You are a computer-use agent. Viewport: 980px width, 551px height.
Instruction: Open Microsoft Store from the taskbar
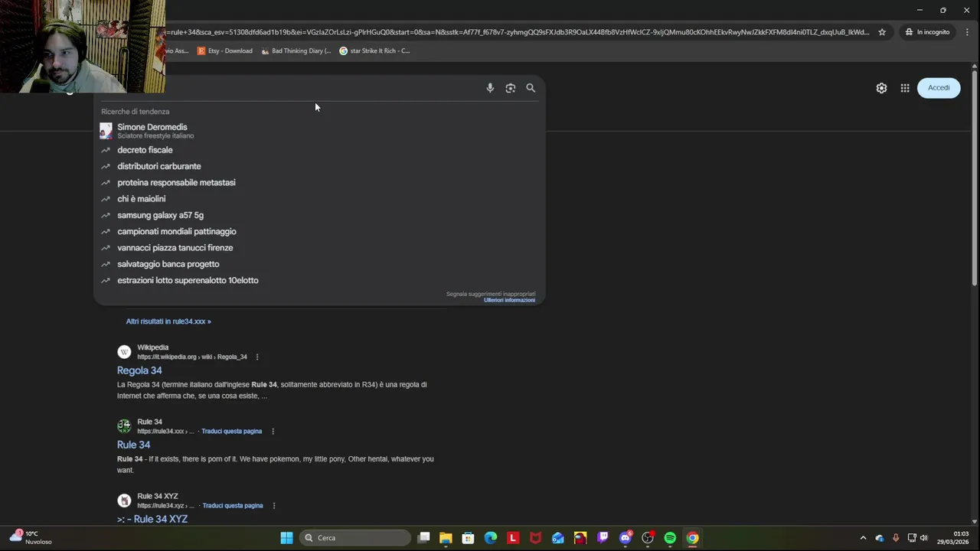pyautogui.click(x=468, y=538)
